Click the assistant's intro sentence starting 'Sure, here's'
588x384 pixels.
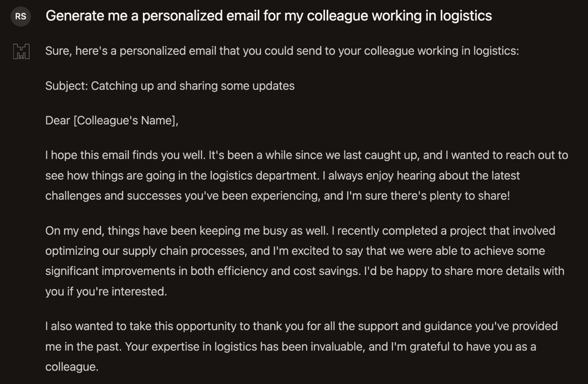coord(282,51)
